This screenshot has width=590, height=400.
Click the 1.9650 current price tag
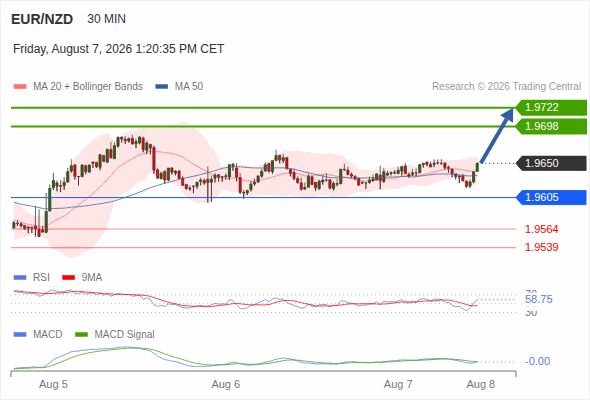click(551, 163)
